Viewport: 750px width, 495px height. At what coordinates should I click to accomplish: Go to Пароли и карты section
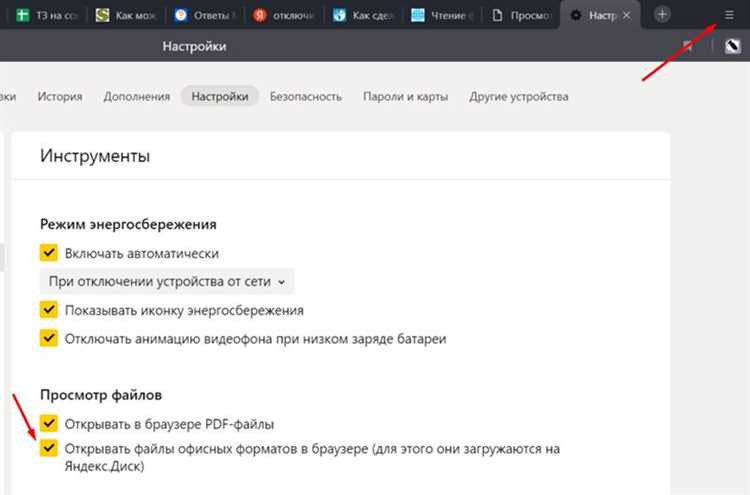coord(404,96)
